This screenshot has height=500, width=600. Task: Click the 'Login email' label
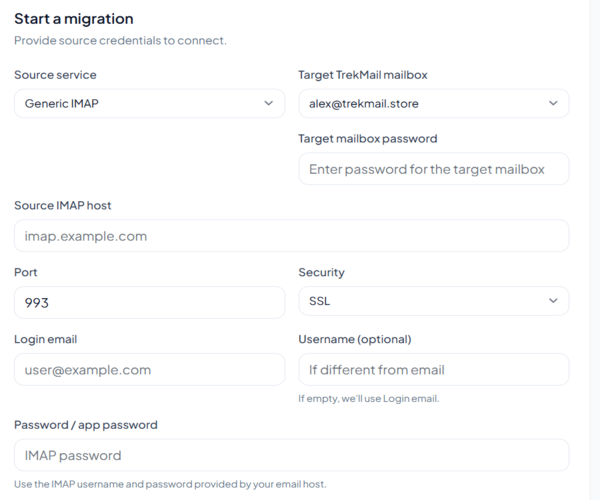[x=45, y=339]
